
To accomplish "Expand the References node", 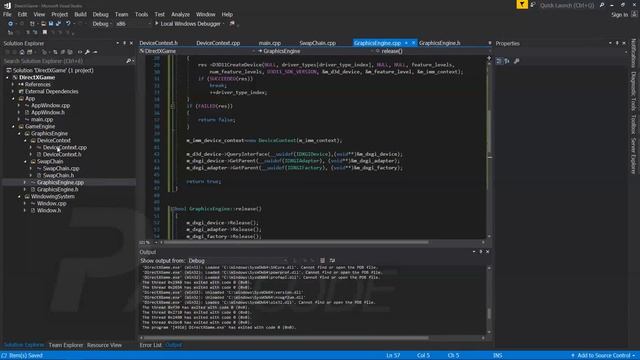I will tap(13, 84).
